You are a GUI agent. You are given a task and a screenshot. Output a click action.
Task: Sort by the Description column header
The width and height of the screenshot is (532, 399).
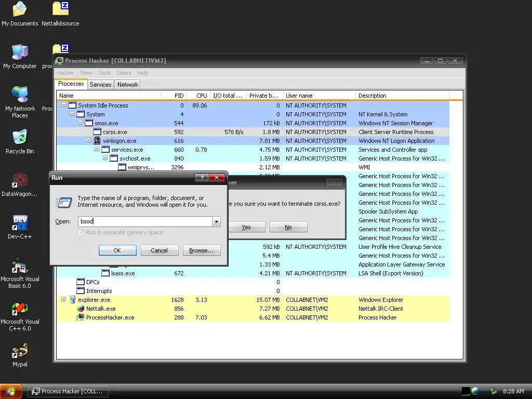coord(402,96)
